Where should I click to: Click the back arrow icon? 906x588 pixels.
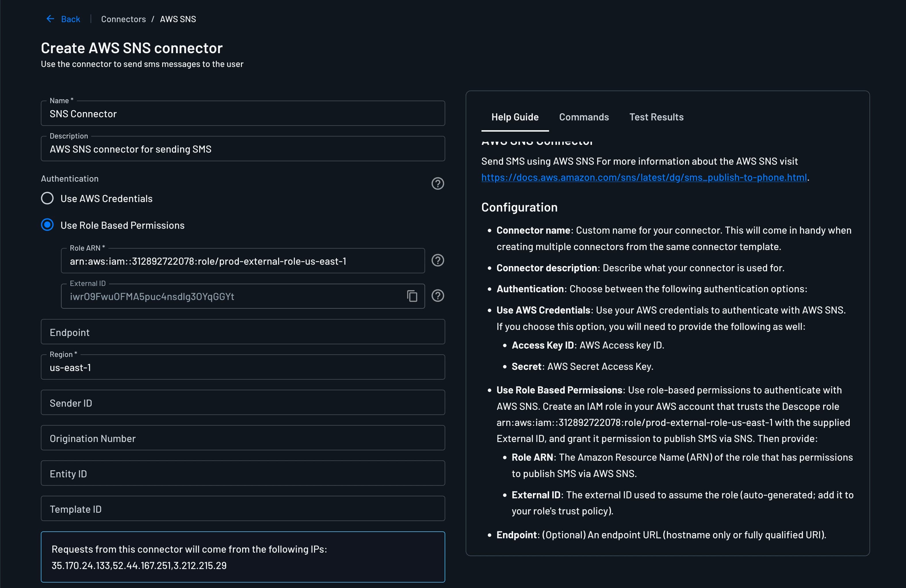pos(50,19)
